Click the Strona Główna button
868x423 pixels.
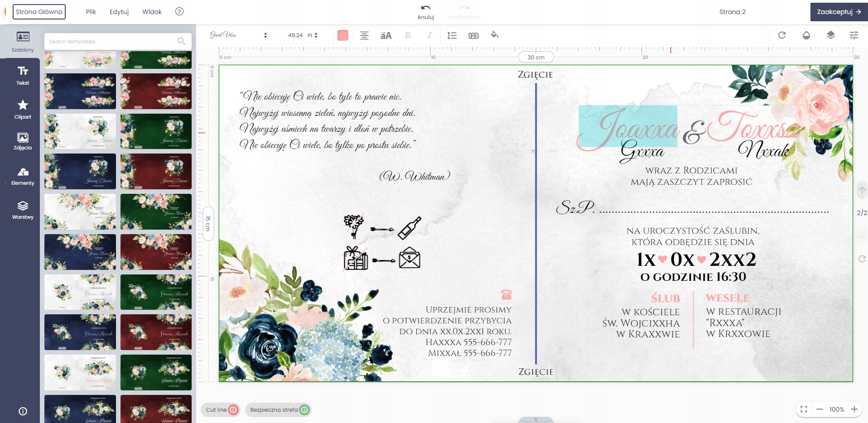click(39, 12)
